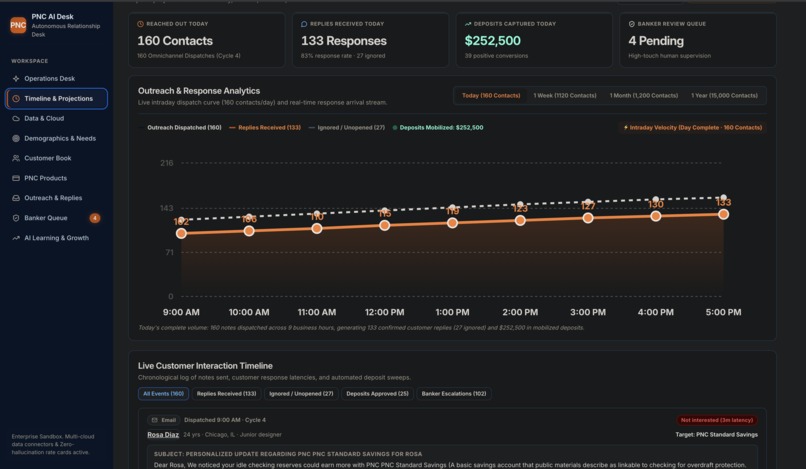
Task: Filter timeline by Deposits Approved (25)
Action: pos(377,394)
